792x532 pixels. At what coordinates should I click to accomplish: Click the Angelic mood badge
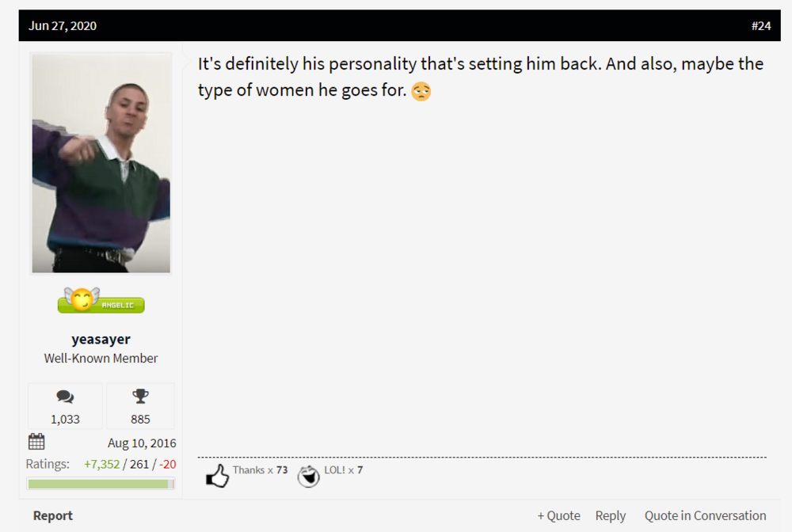coord(101,301)
